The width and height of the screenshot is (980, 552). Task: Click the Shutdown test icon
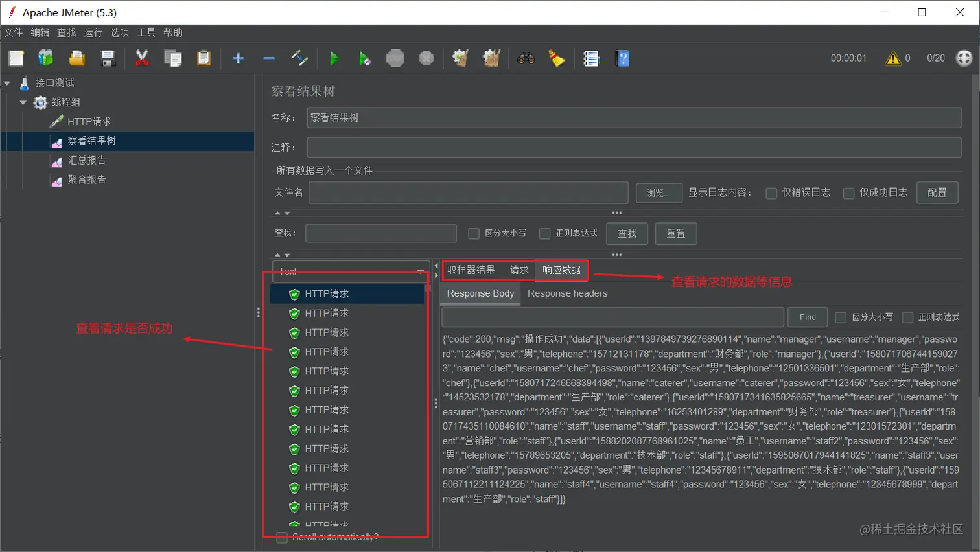[426, 58]
